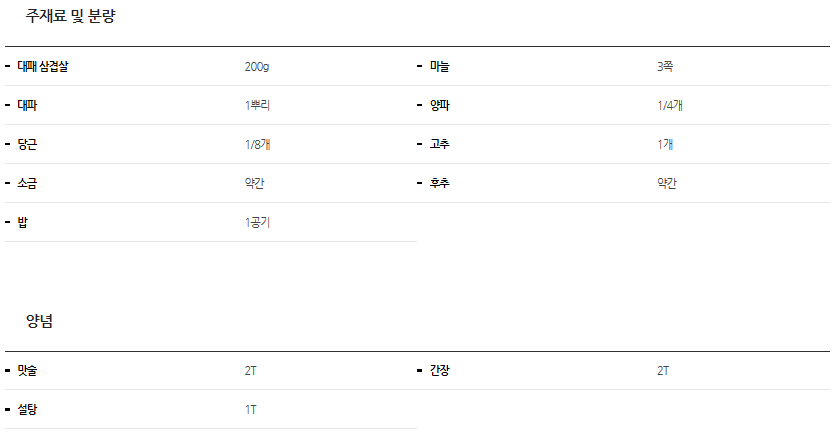Select the 후추 ingredient label
This screenshot has width=838, height=438.
click(440, 184)
